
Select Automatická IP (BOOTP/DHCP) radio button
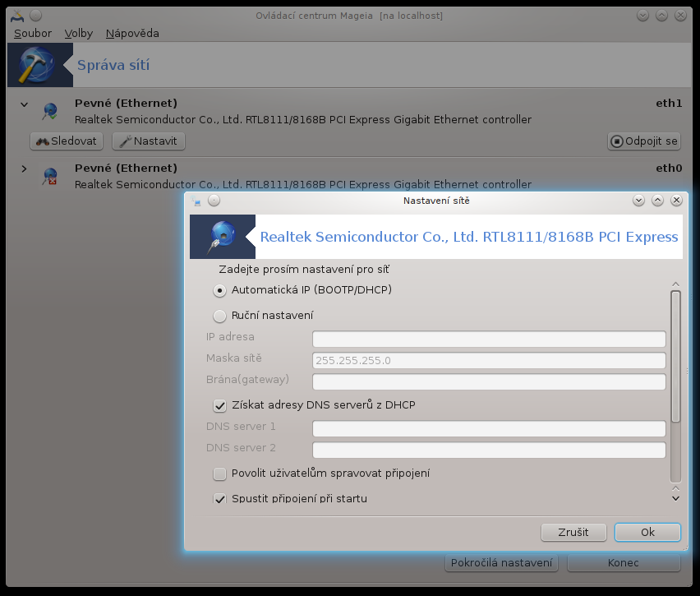pyautogui.click(x=219, y=291)
